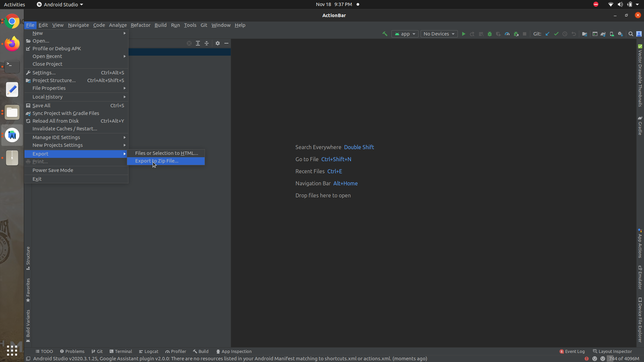The image size is (644, 362).
Task: Click the Make Project hammer icon
Action: click(385, 34)
